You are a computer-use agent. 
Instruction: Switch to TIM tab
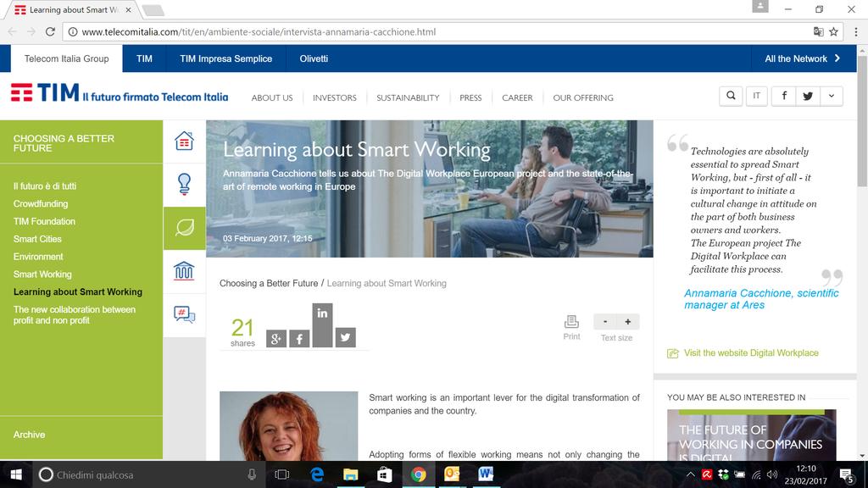[x=144, y=58]
